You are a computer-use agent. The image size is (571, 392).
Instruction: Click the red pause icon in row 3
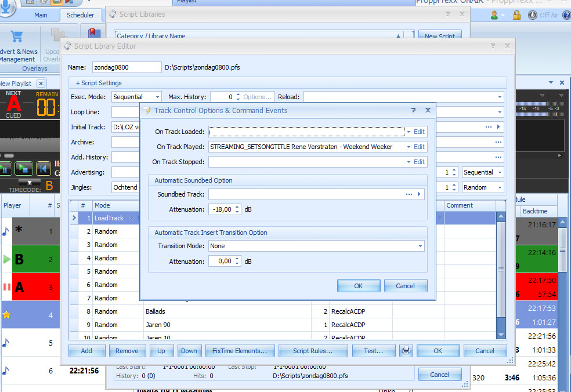pyautogui.click(x=6, y=287)
